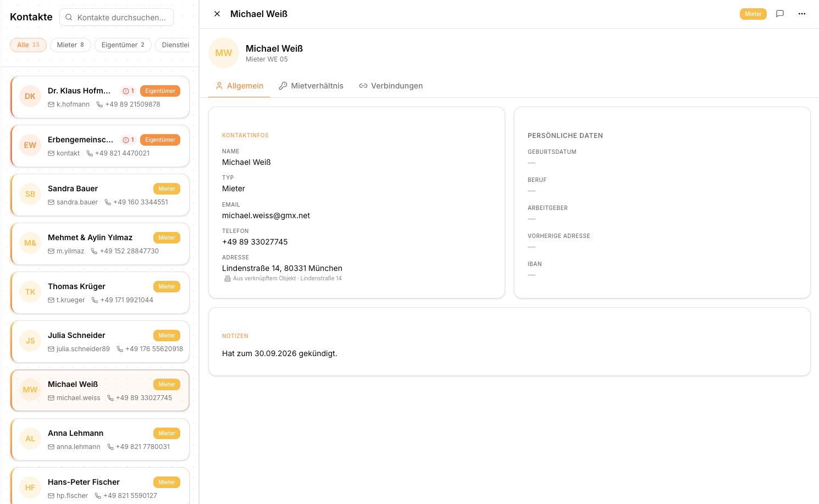Click phone icon beside +49 171 9921044
The height and width of the screenshot is (504, 819).
(95, 300)
